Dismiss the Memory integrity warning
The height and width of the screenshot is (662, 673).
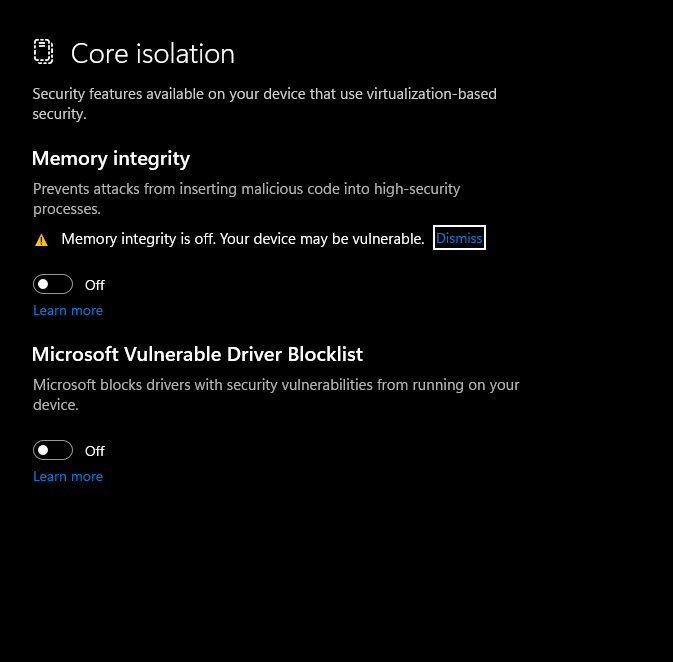[x=459, y=238]
